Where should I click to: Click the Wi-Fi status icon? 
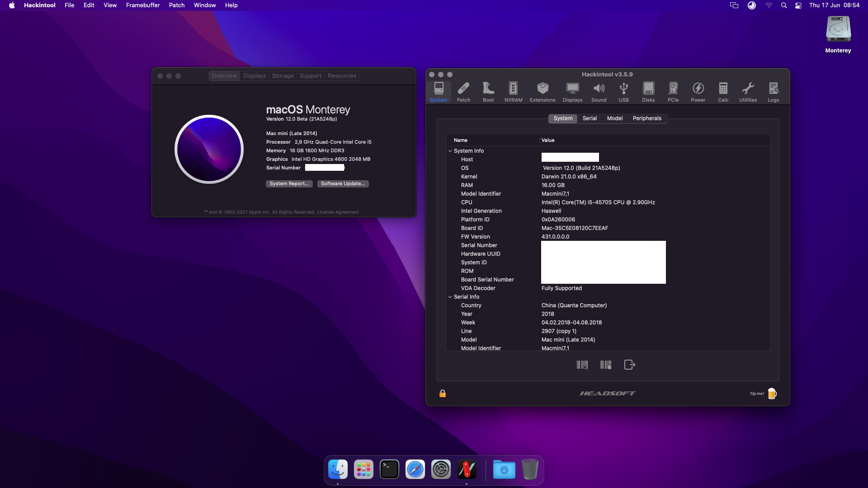point(769,5)
